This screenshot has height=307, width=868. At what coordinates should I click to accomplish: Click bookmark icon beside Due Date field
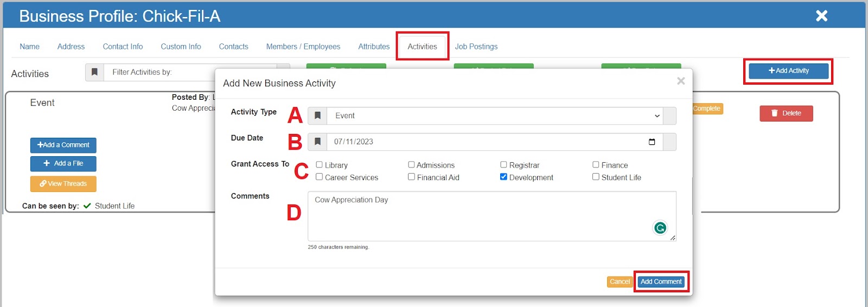tap(317, 142)
